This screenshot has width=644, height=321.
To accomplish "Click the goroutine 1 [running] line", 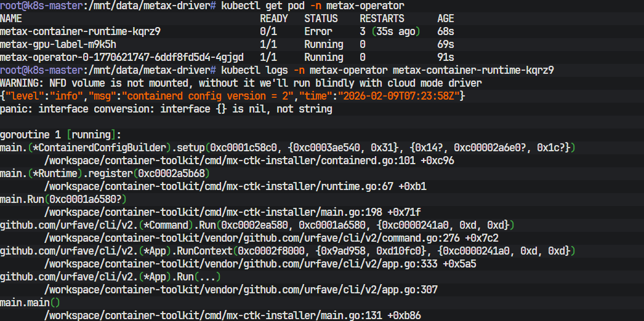I will coord(60,135).
